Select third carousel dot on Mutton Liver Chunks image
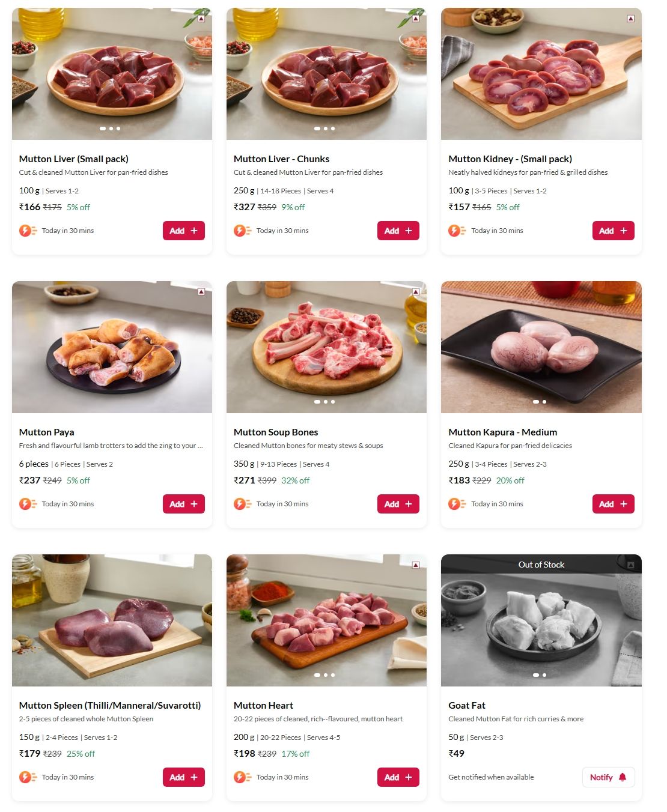This screenshot has height=812, width=667. (x=333, y=129)
